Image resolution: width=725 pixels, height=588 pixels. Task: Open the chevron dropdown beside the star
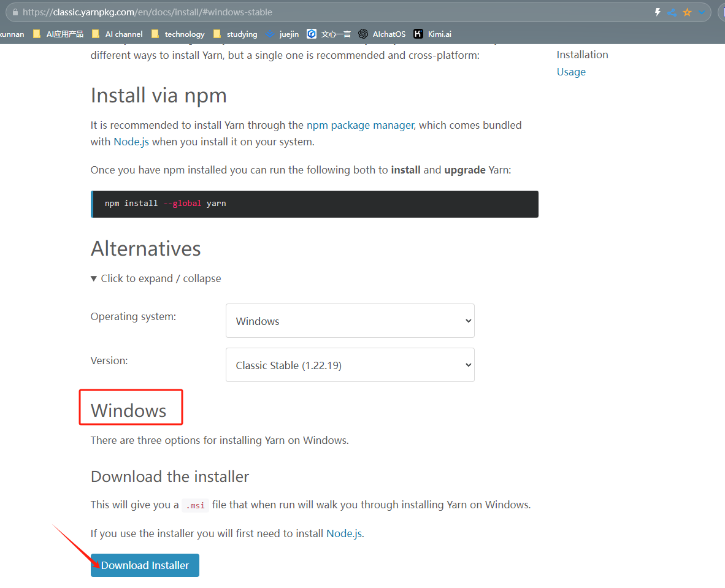pyautogui.click(x=702, y=12)
